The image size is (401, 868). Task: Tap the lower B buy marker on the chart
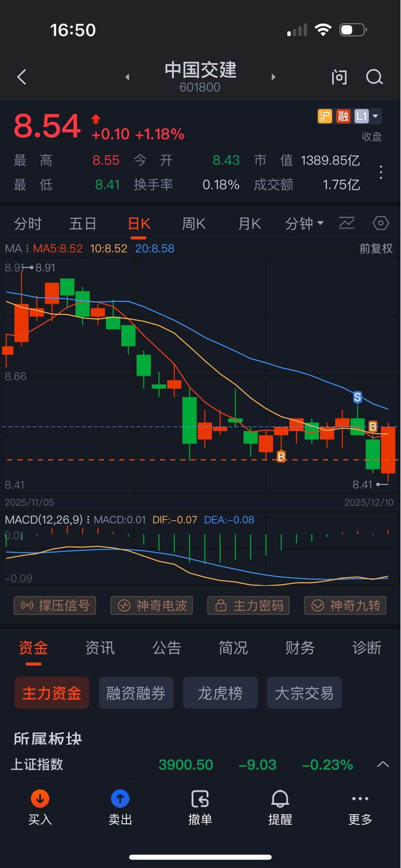point(281,457)
